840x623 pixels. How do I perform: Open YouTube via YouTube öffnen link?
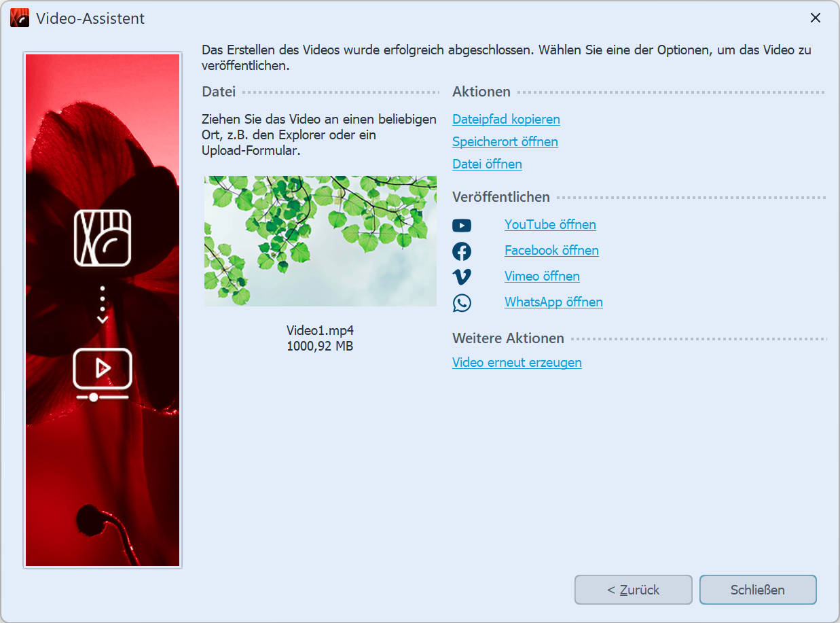(x=550, y=225)
